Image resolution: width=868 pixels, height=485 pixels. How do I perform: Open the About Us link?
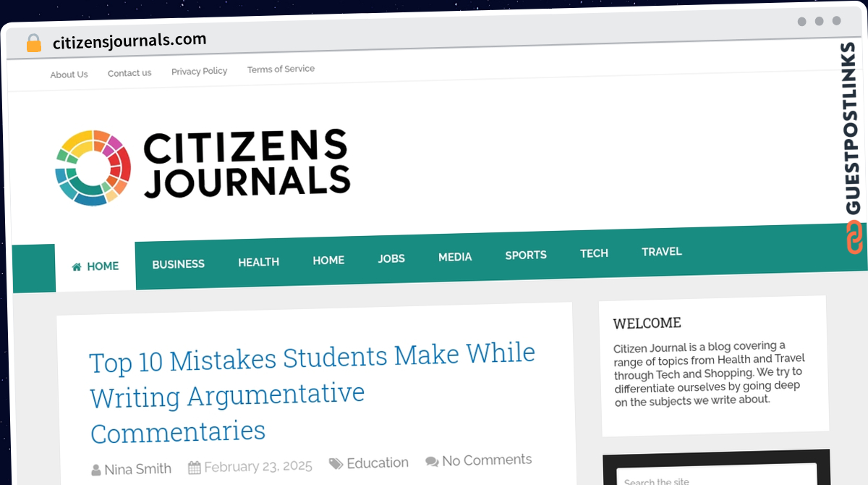click(69, 75)
